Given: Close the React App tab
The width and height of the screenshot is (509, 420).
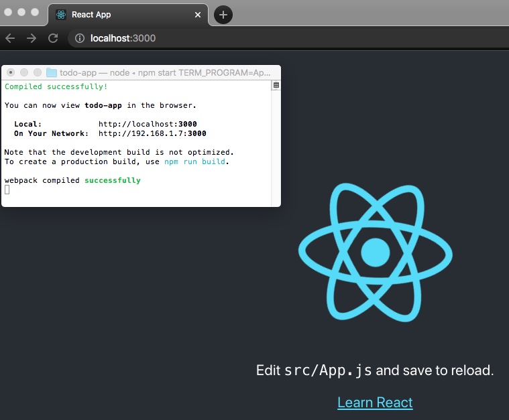Looking at the screenshot, I should pos(197,15).
